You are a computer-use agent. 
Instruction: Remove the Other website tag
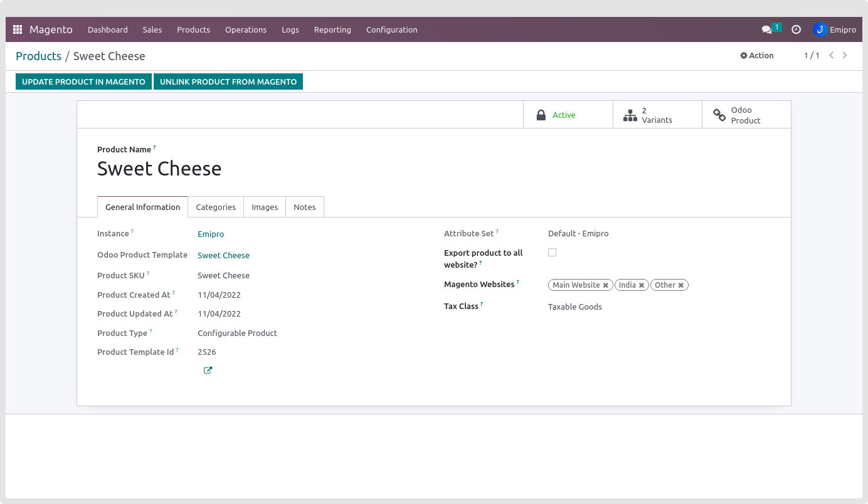tap(681, 285)
